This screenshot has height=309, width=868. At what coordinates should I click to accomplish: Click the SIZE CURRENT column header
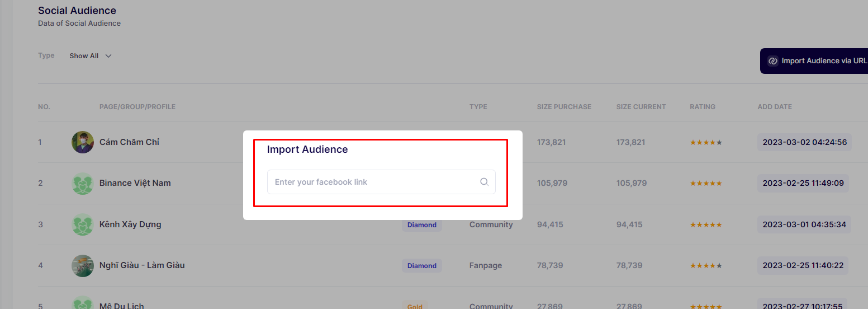click(x=641, y=107)
